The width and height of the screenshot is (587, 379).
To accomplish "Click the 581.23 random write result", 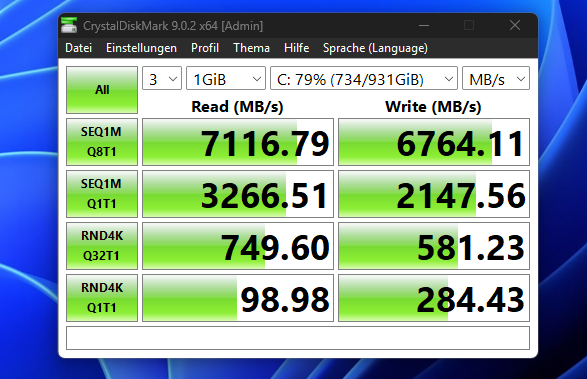I will [434, 246].
